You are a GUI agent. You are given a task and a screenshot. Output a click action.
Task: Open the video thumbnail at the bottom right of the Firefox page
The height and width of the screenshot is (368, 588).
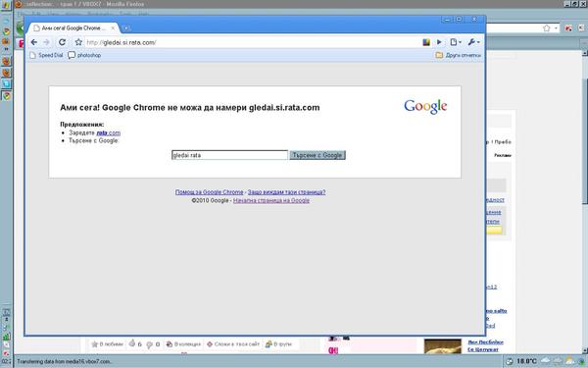443,346
